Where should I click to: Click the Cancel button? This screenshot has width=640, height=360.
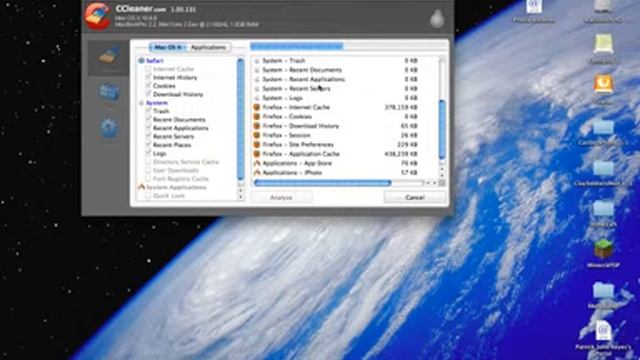tap(414, 198)
